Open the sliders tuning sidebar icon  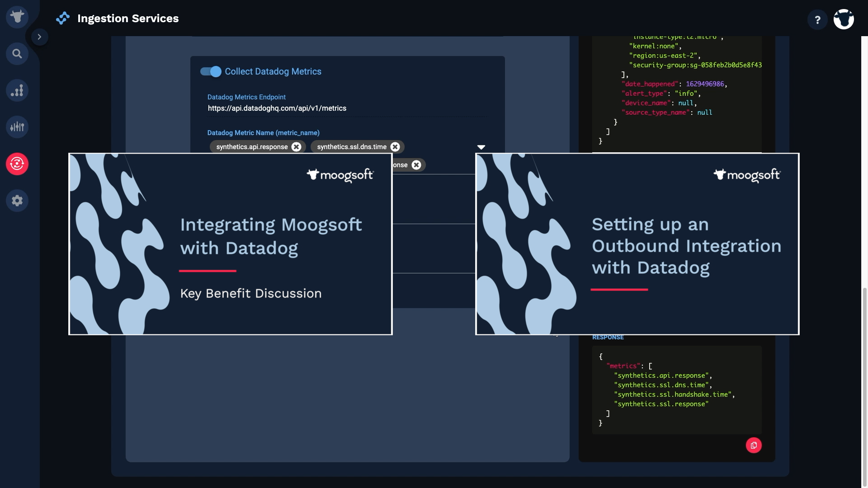click(17, 127)
